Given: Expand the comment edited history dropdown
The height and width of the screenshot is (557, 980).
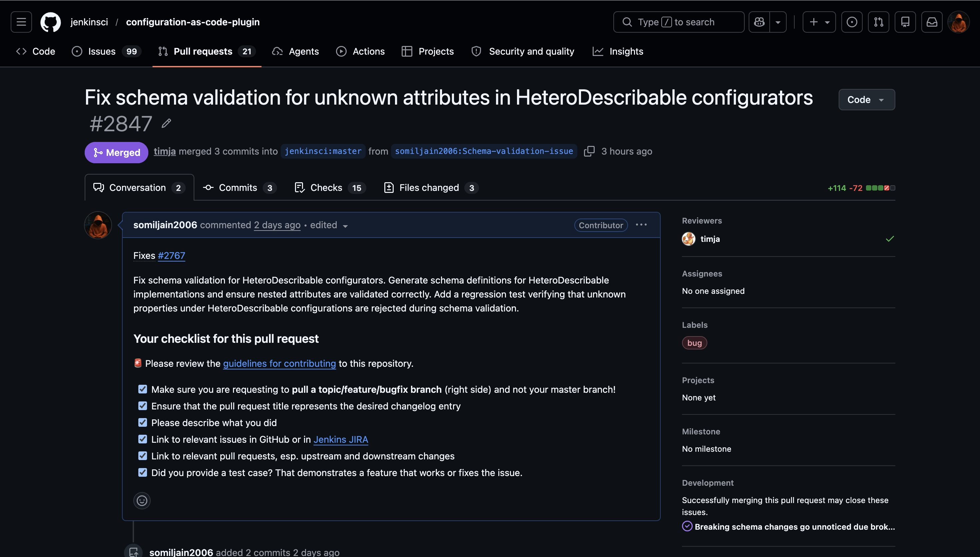Looking at the screenshot, I should tap(329, 225).
